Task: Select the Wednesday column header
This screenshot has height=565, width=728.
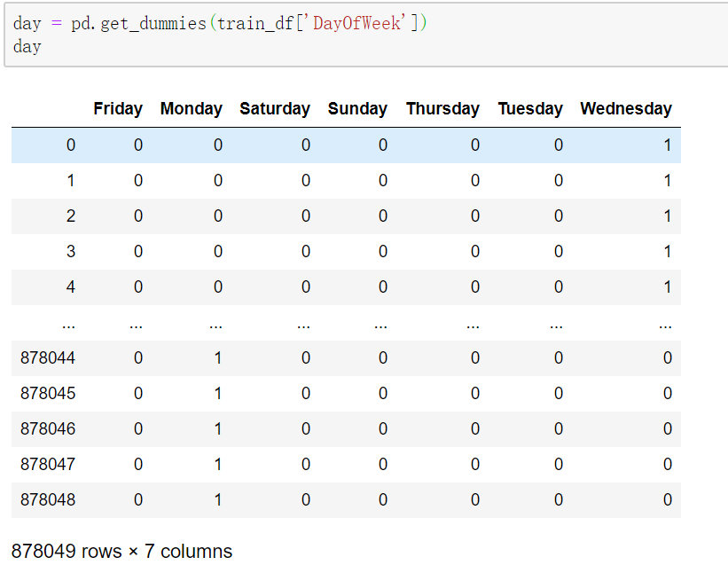Action: coord(626,109)
